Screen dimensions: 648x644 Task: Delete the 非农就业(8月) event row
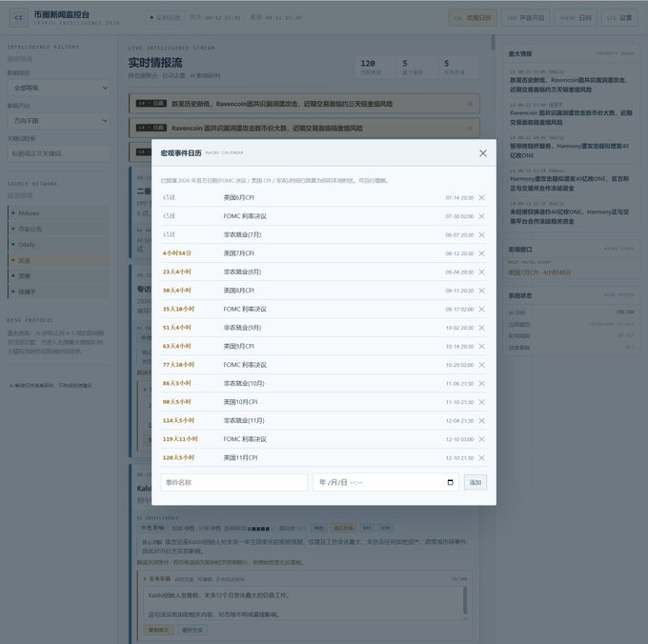[482, 272]
